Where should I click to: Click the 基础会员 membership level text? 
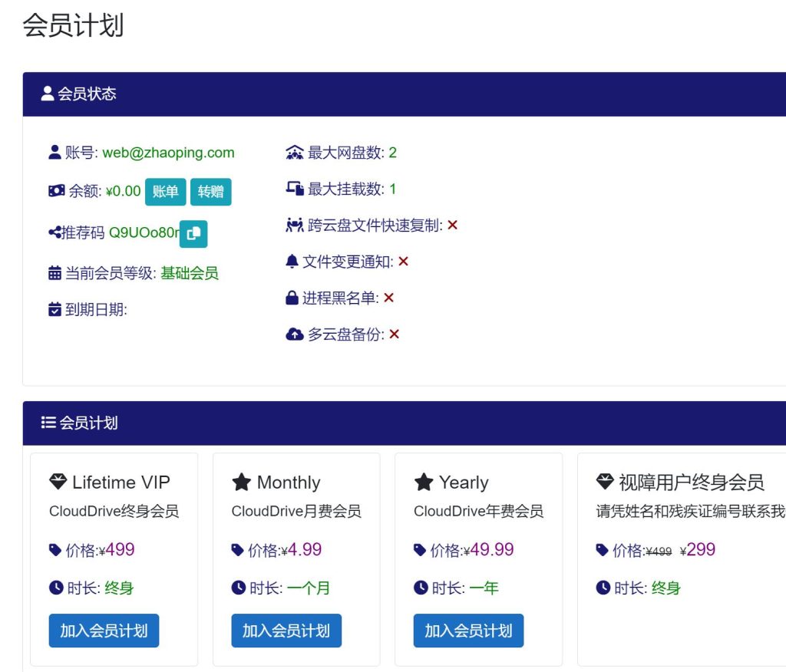click(190, 273)
